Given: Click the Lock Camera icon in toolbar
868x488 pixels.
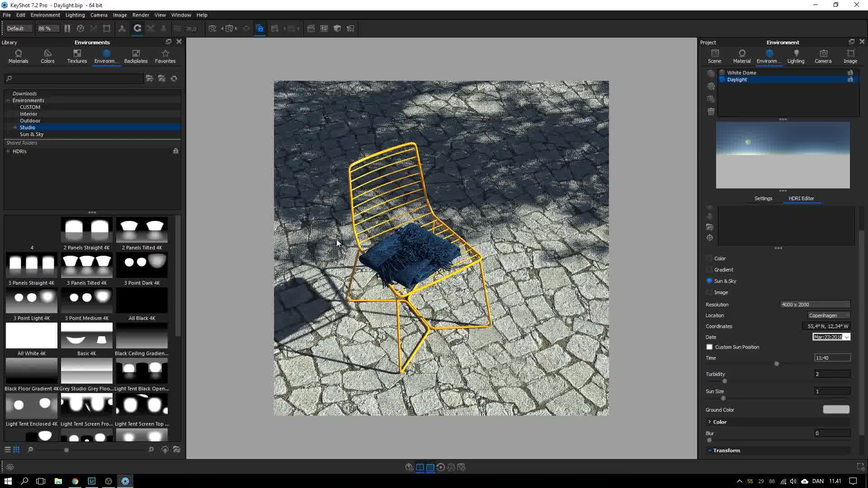Looking at the screenshot, I should tap(259, 28).
